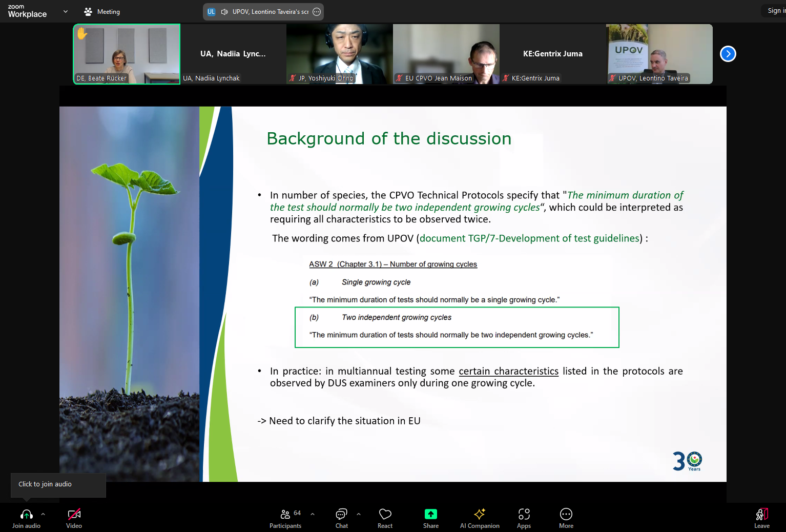This screenshot has height=532, width=786.
Task: Expand audio options caret
Action: pyautogui.click(x=43, y=514)
